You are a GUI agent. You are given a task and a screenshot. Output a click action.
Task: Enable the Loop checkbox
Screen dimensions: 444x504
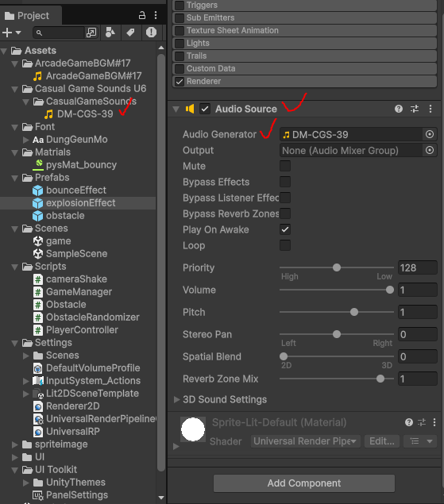[x=285, y=245]
